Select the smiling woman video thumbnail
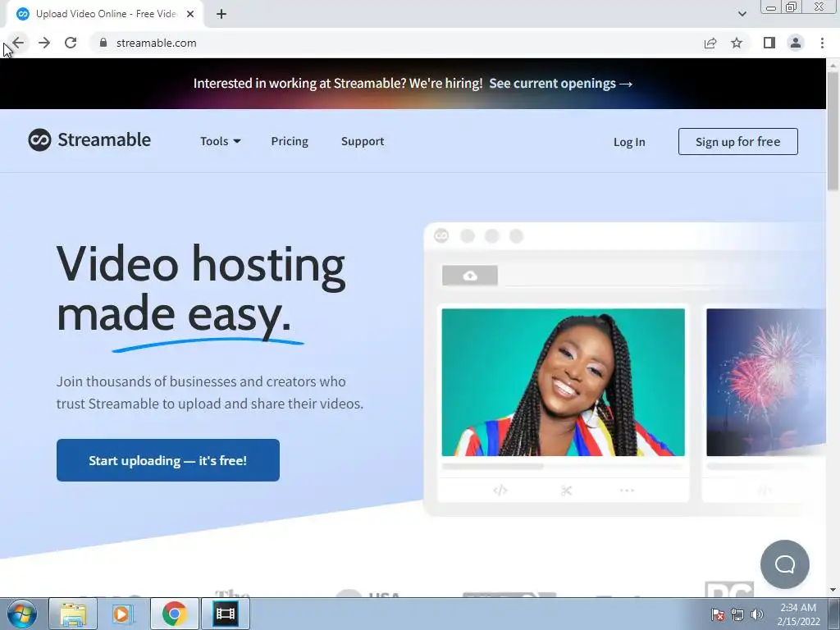The width and height of the screenshot is (840, 630). [x=563, y=382]
